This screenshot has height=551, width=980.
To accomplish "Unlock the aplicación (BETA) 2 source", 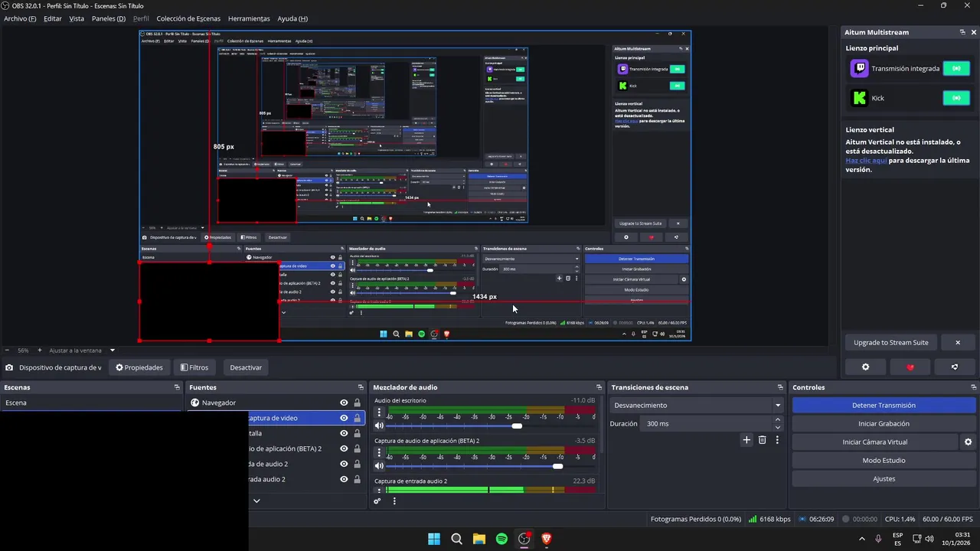I will (357, 448).
